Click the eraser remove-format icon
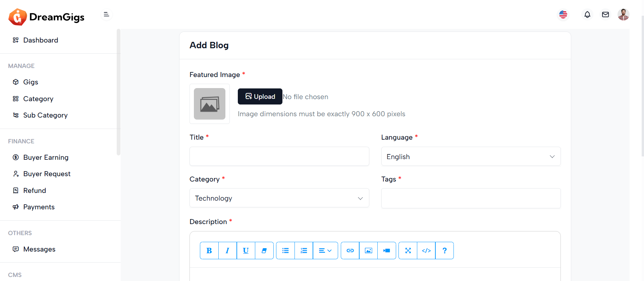 pyautogui.click(x=264, y=251)
